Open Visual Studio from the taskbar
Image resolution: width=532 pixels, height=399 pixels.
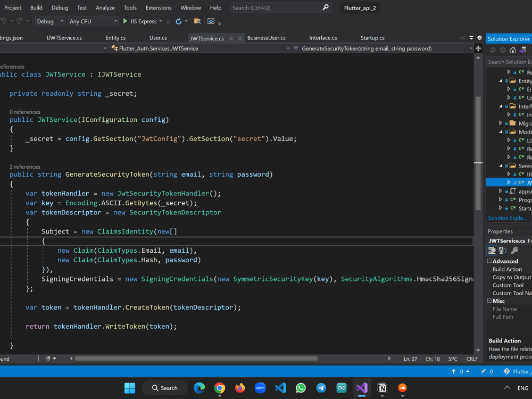(362, 388)
